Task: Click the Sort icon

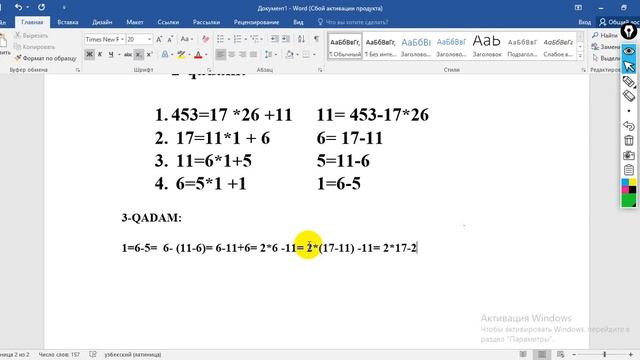Action: pyautogui.click(x=301, y=39)
